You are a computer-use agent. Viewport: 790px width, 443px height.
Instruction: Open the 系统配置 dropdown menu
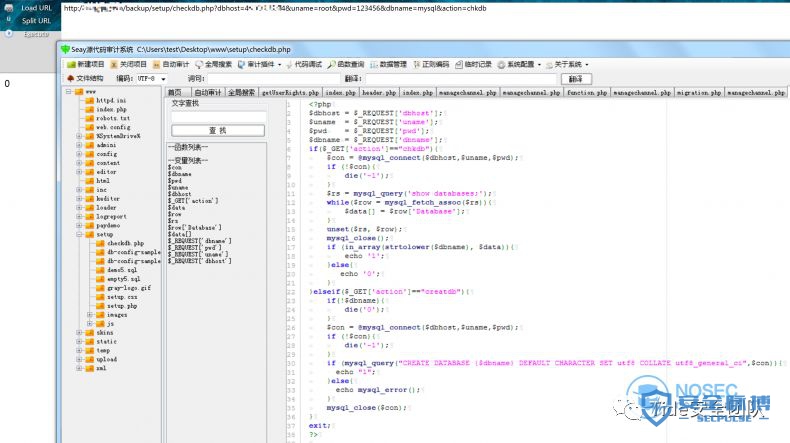[x=519, y=65]
